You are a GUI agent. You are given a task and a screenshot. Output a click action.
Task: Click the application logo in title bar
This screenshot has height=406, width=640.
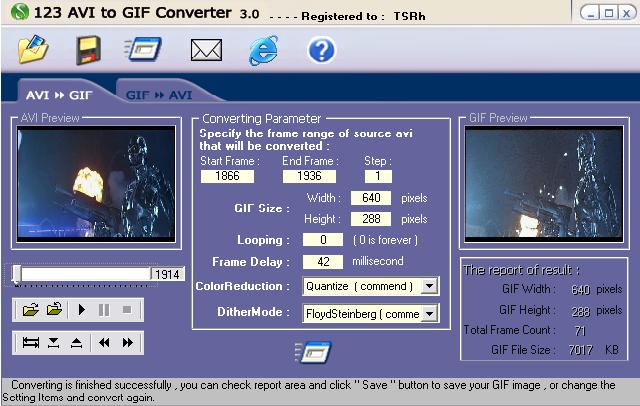coord(19,11)
